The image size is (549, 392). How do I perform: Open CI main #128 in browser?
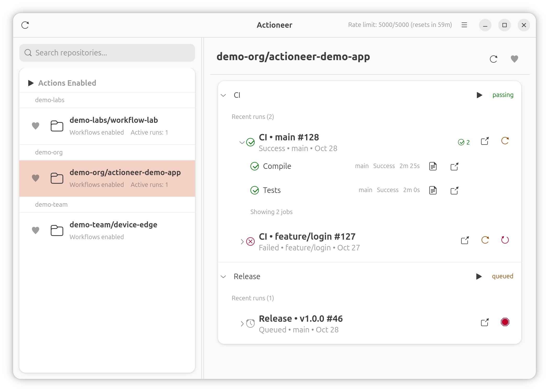(485, 141)
